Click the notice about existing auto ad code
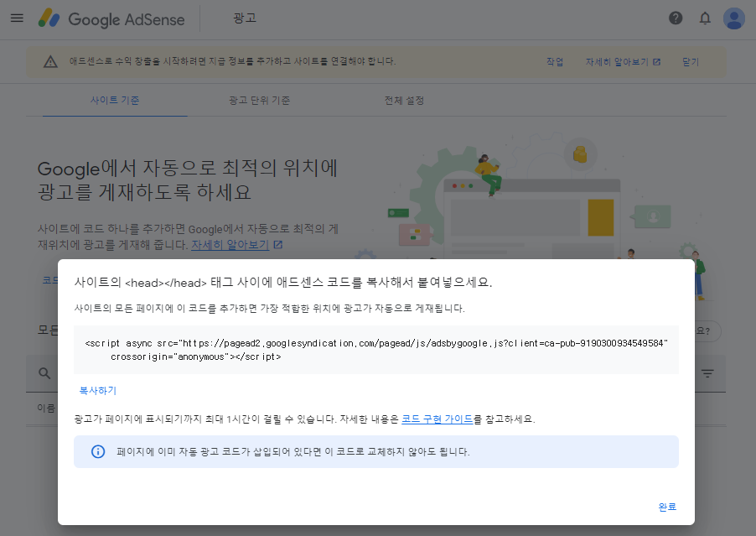The height and width of the screenshot is (536, 756). coord(293,451)
